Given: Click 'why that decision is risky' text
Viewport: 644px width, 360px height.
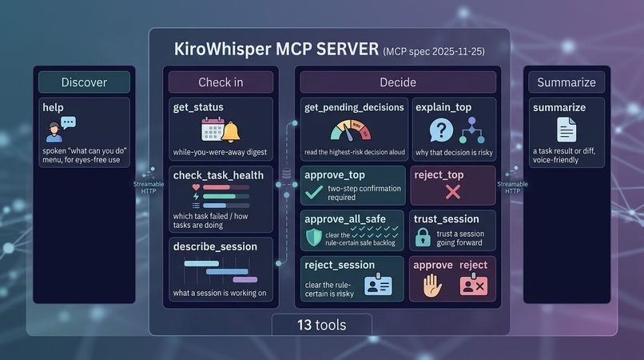Looking at the screenshot, I should coord(454,153).
